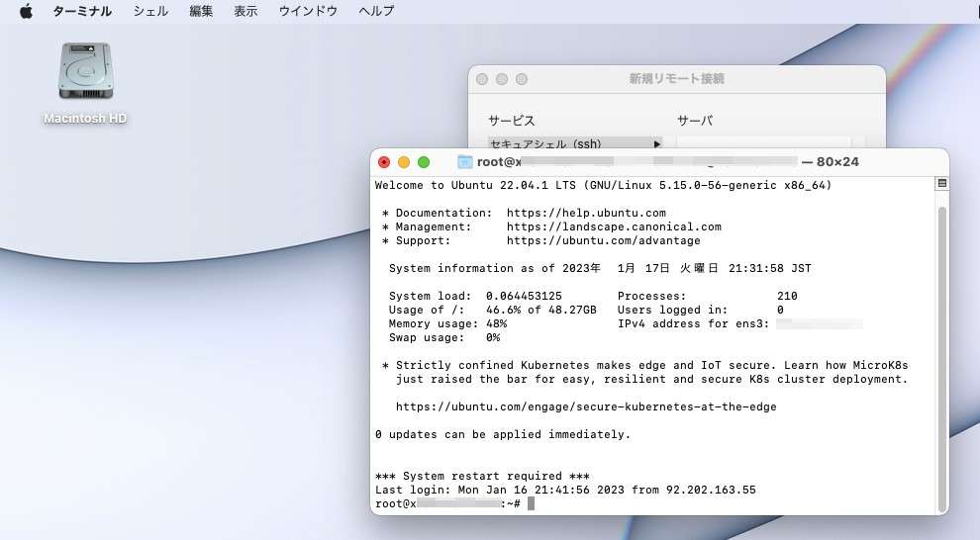The height and width of the screenshot is (540, 980).
Task: Click the Last login line
Action: pyautogui.click(x=565, y=491)
